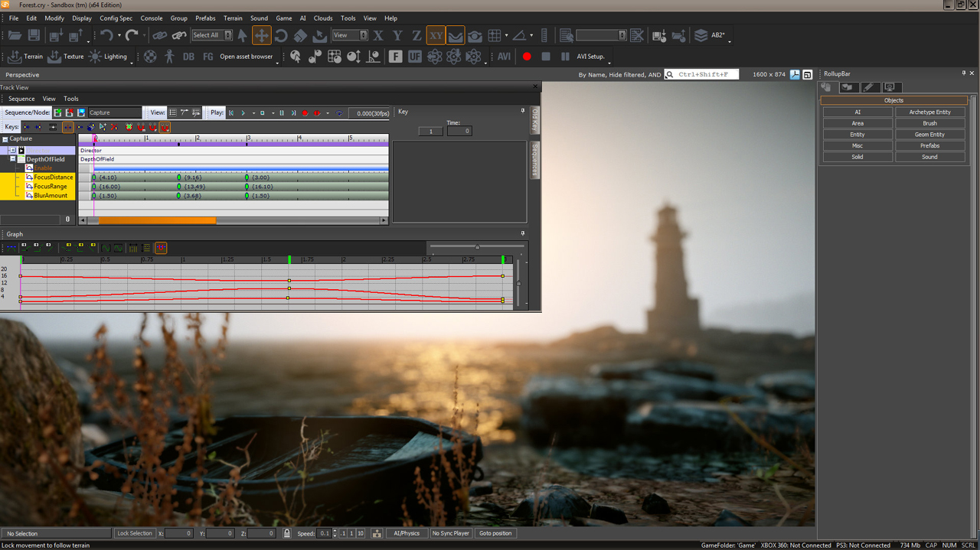
Task: Toggle the XY axis constraint
Action: pos(436,35)
